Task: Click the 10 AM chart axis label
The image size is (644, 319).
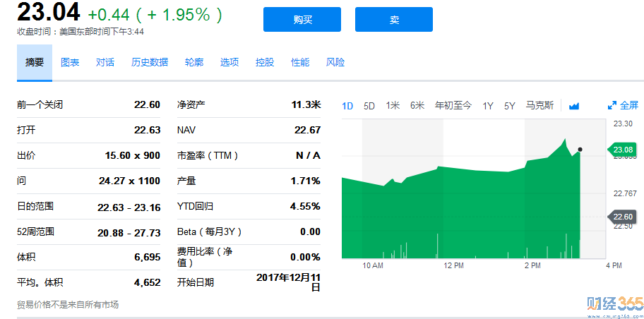Action: (373, 265)
